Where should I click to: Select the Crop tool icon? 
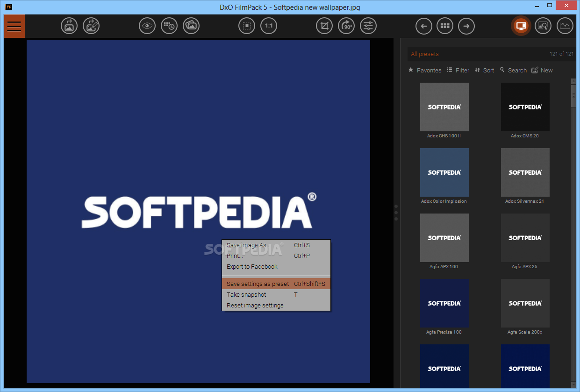[324, 26]
